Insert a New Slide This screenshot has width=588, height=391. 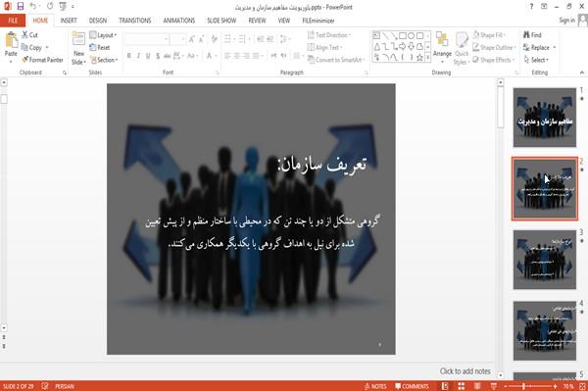tap(78, 48)
